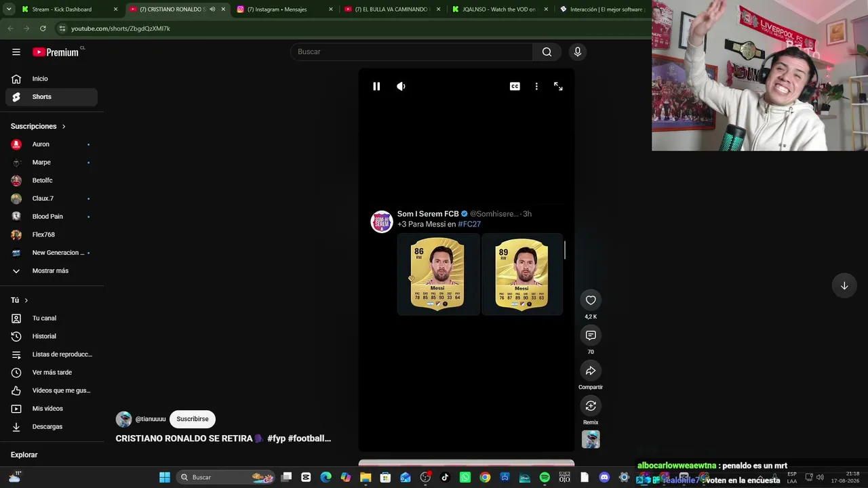The image size is (868, 488).
Task: Open the Betolfc subscription
Action: 52,180
